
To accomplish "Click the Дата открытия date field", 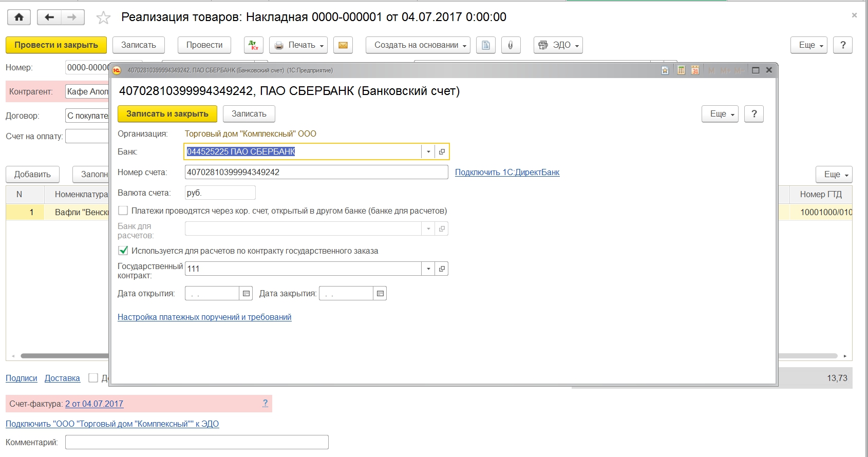I will click(x=212, y=293).
